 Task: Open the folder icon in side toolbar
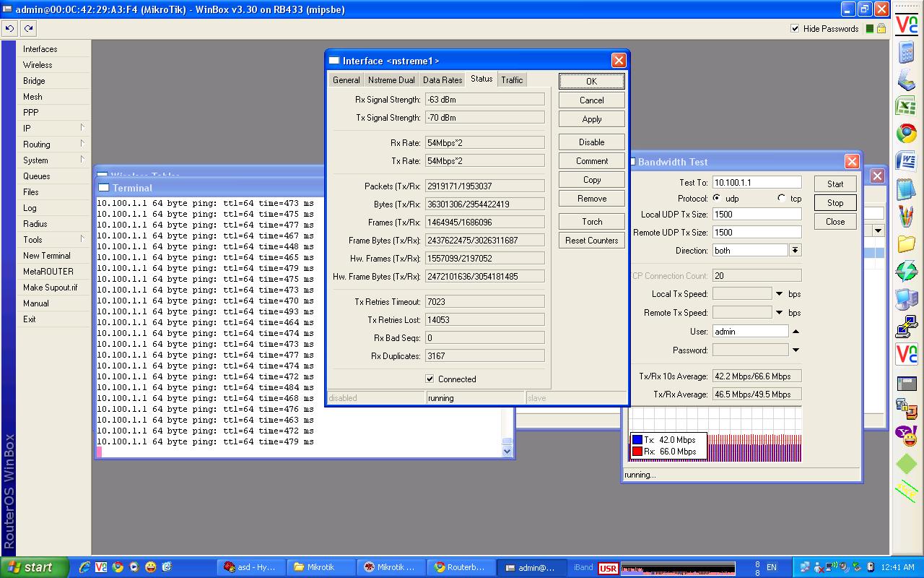pyautogui.click(x=906, y=243)
